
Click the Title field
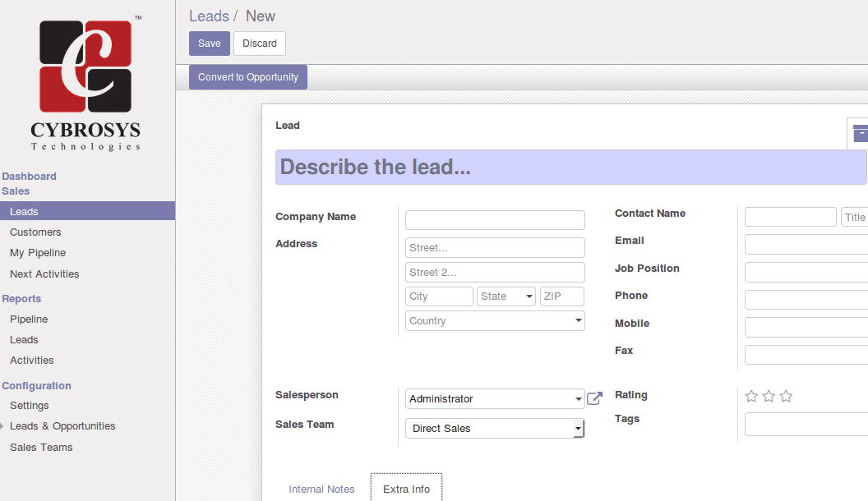pyautogui.click(x=855, y=217)
